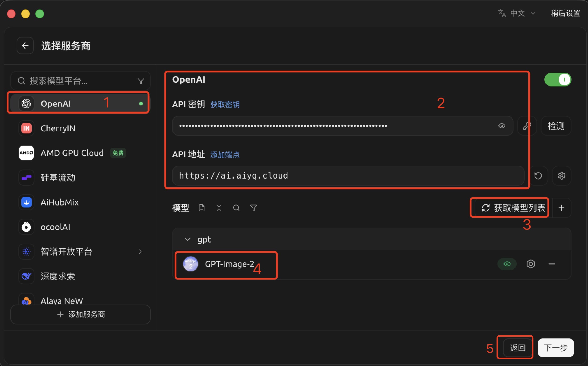Click the back arrow next to 选择服务商
588x366 pixels.
[25, 46]
